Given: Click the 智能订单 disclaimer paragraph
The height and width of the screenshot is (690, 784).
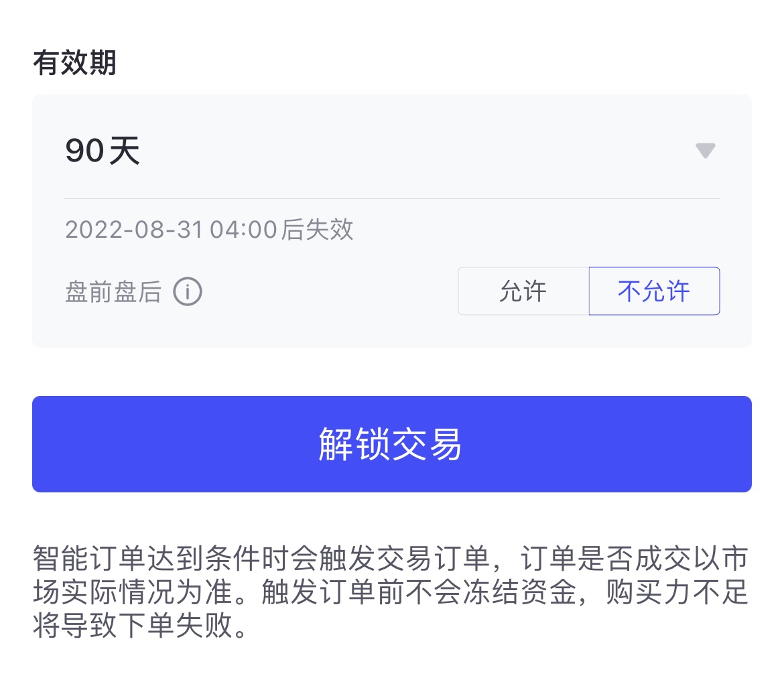Looking at the screenshot, I should (391, 592).
